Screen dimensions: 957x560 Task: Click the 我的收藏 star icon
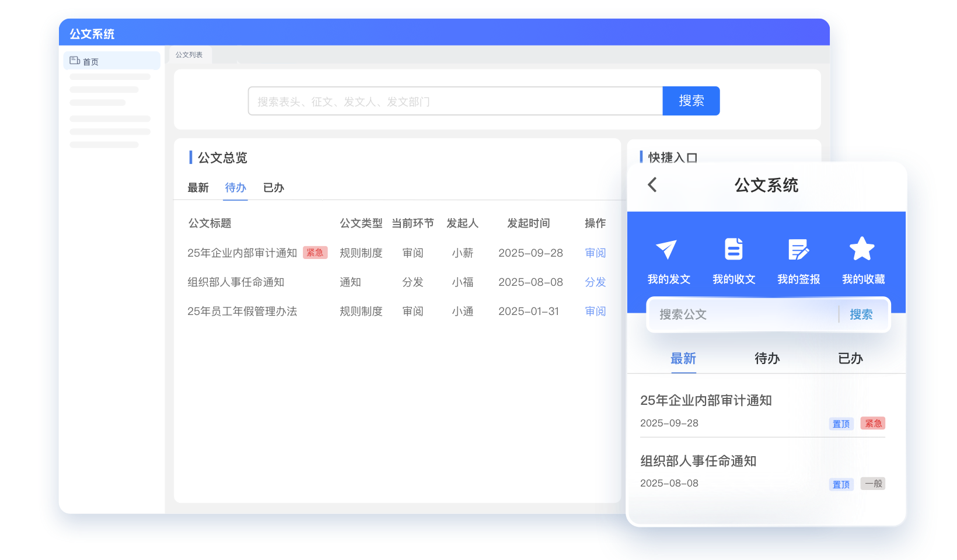(x=862, y=249)
